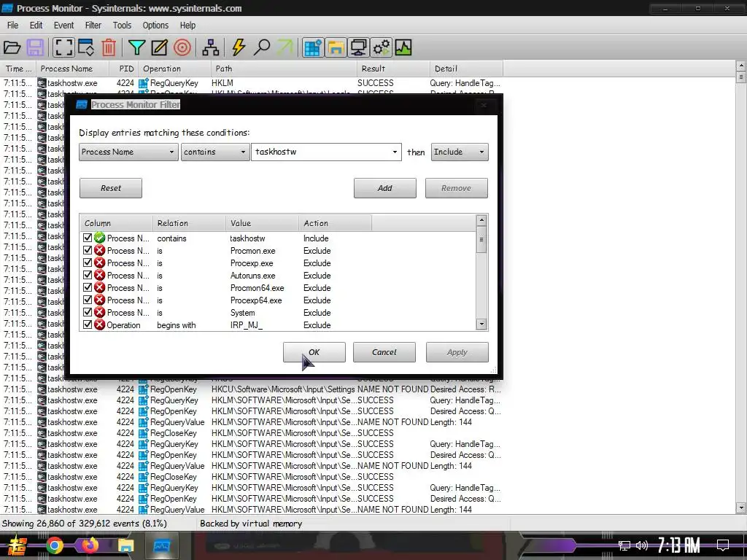This screenshot has width=747, height=560.
Task: Open a saved log with toolbar Open icon
Action: click(12, 47)
